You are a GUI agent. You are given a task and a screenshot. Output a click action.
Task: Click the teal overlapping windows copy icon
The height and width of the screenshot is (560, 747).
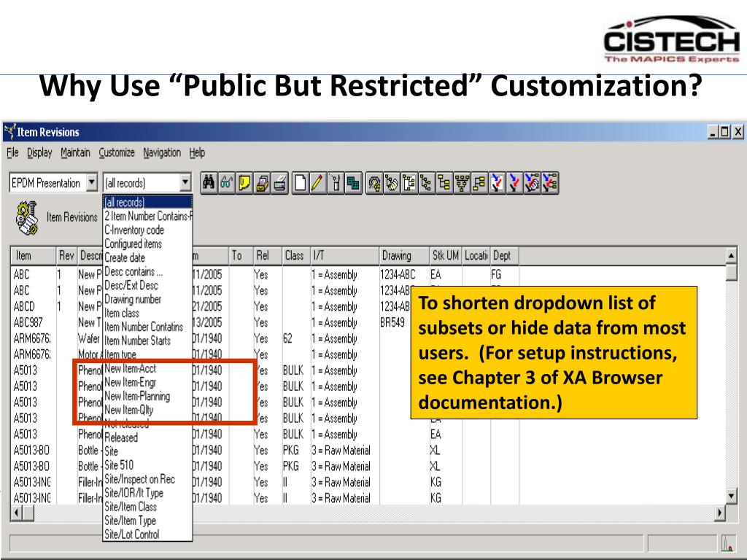[x=353, y=183]
